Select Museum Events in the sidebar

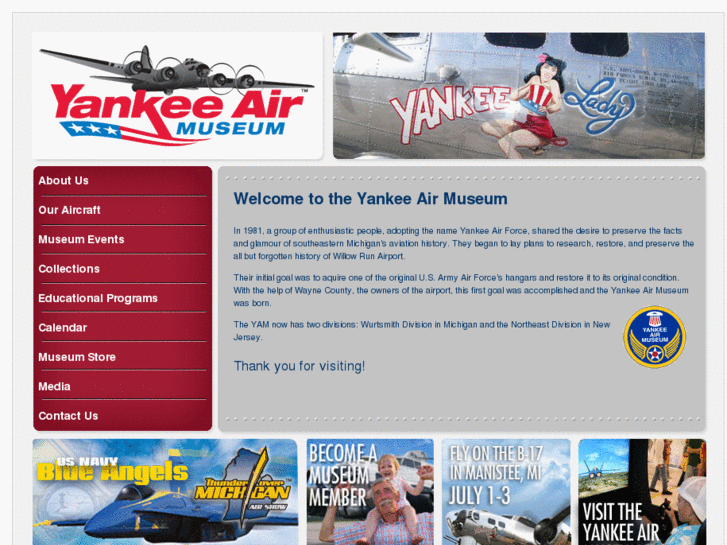pos(81,240)
